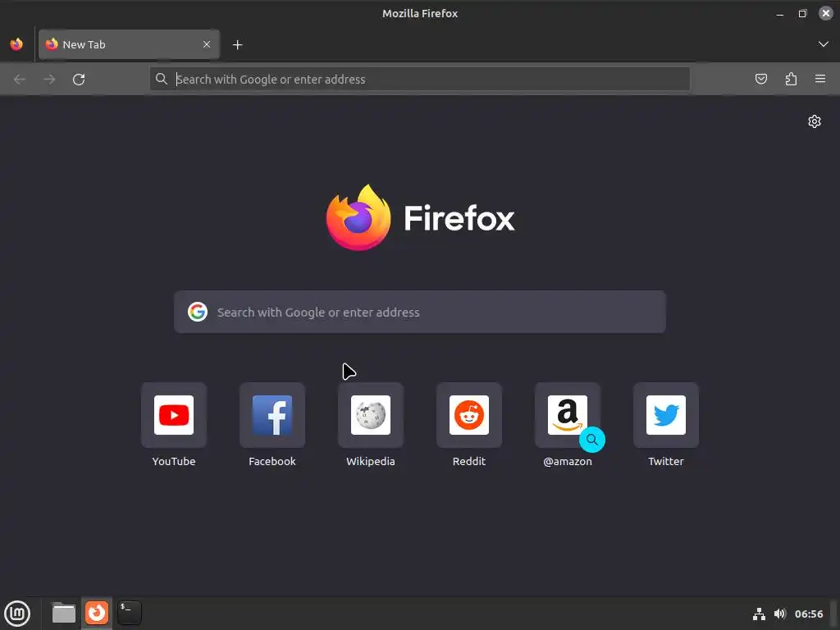Select Firefox in the taskbar
This screenshot has height=630, width=840.
point(97,613)
